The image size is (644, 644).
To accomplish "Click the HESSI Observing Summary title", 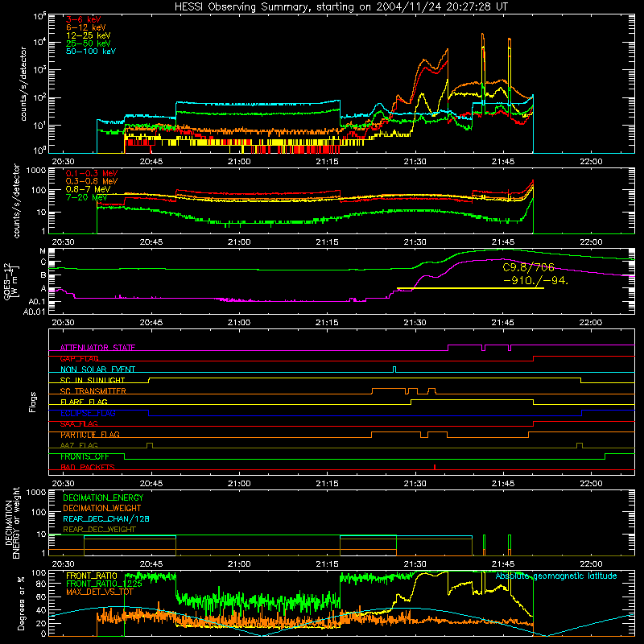I will [x=341, y=6].
